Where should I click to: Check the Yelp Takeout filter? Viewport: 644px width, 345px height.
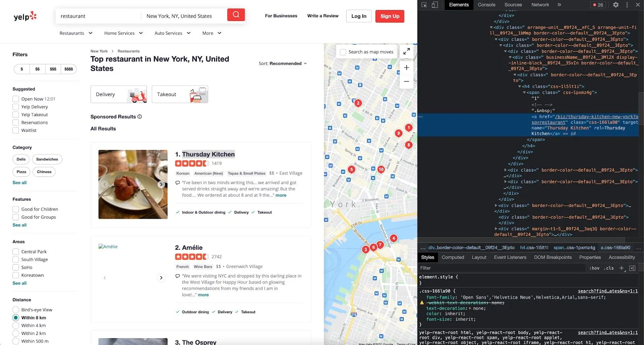coord(16,115)
